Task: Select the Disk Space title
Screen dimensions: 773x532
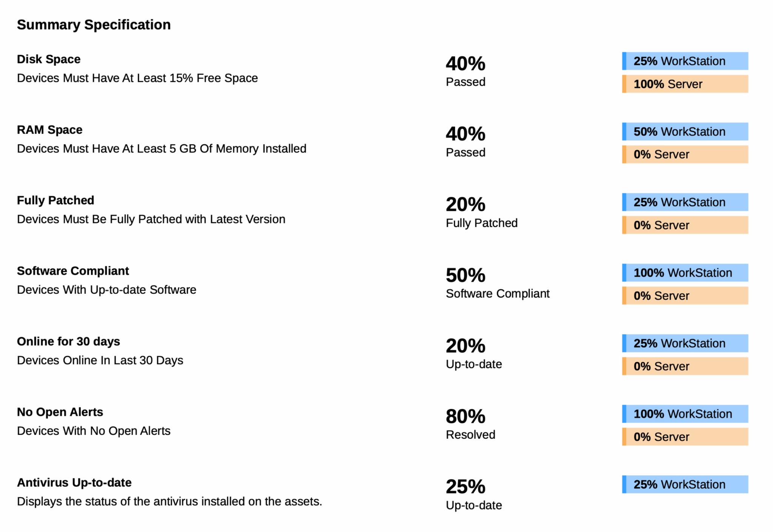Action: (x=49, y=59)
